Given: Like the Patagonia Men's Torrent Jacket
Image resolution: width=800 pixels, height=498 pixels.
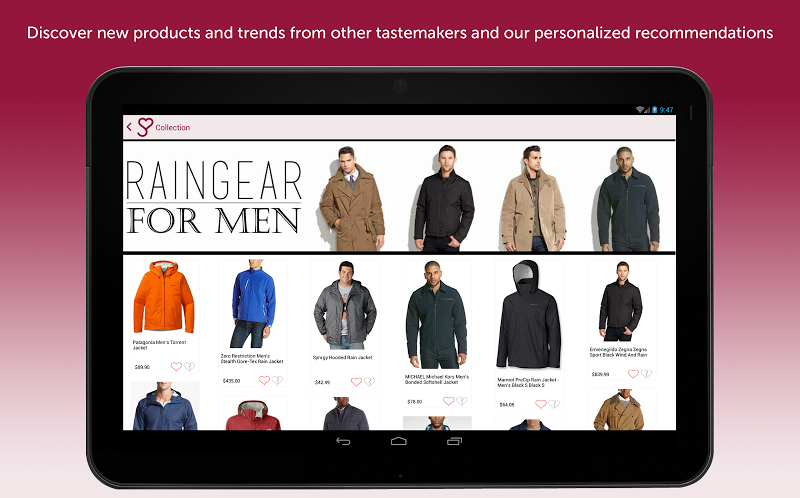Looking at the screenshot, I should 176,366.
